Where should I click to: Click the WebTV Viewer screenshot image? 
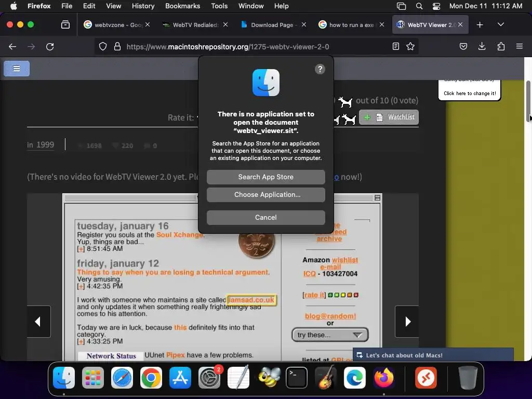(x=222, y=278)
